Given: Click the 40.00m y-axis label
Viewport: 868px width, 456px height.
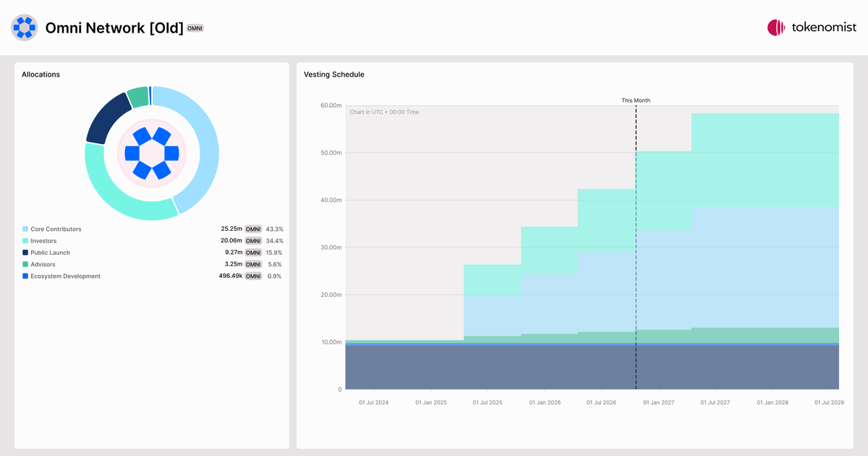Looking at the screenshot, I should click(x=331, y=200).
